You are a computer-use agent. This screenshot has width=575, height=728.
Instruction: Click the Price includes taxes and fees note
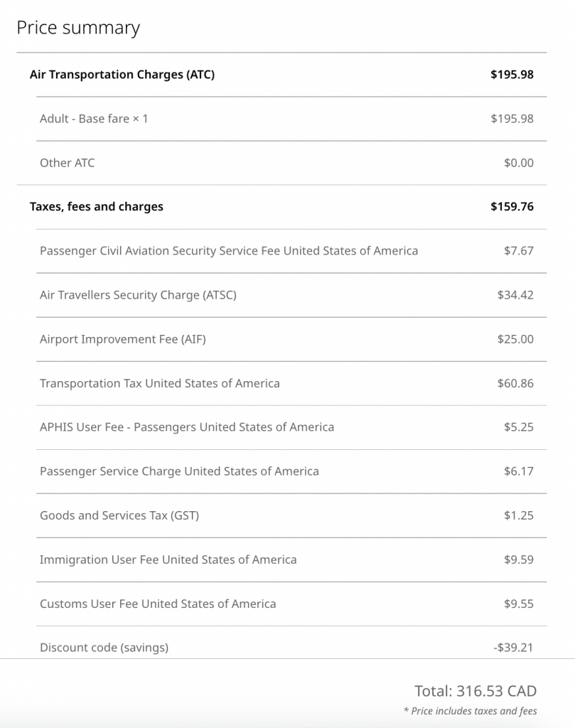[470, 711]
